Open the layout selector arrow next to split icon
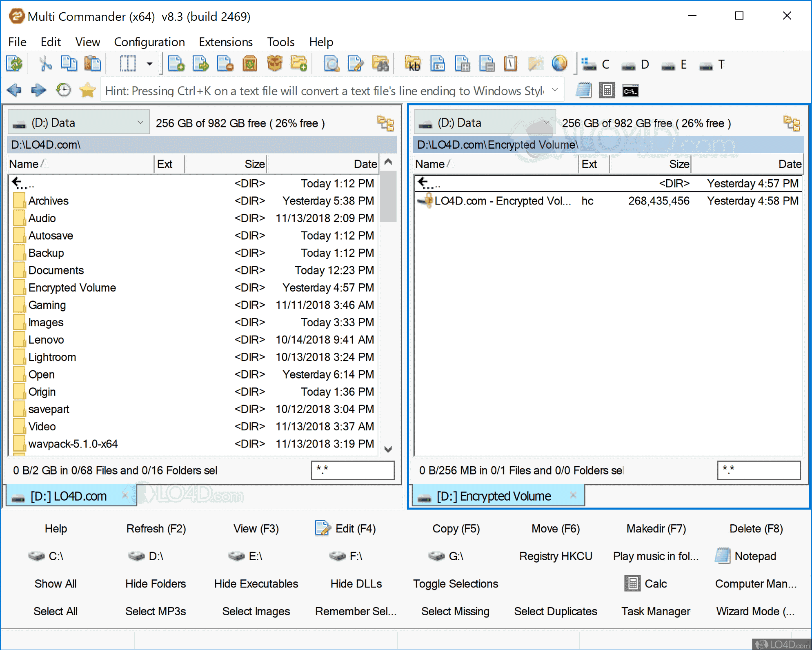812x650 pixels. coord(148,64)
